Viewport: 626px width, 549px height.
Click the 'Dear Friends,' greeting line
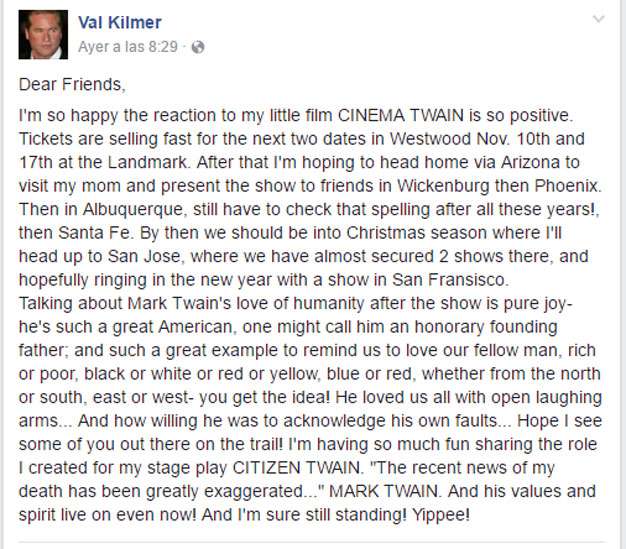[73, 83]
